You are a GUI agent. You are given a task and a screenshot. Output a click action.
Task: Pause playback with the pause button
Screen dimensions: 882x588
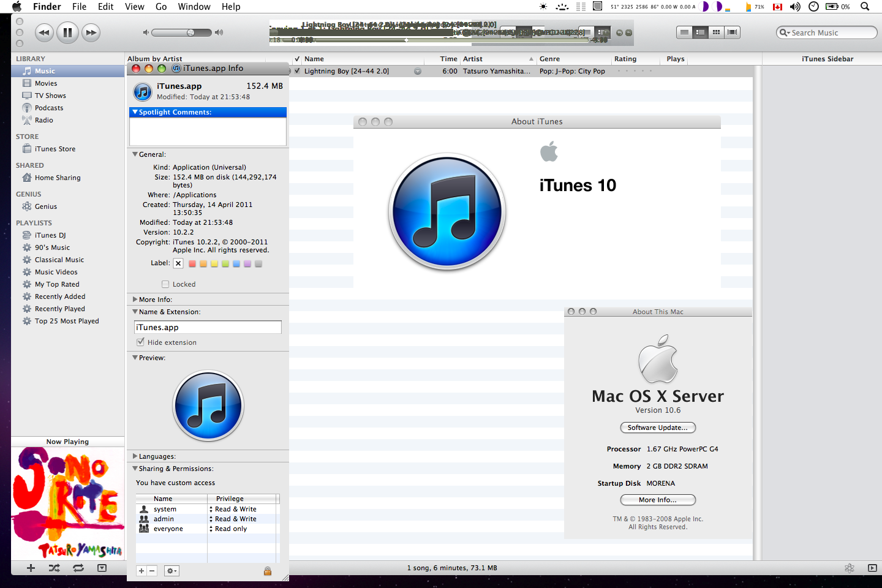[67, 32]
